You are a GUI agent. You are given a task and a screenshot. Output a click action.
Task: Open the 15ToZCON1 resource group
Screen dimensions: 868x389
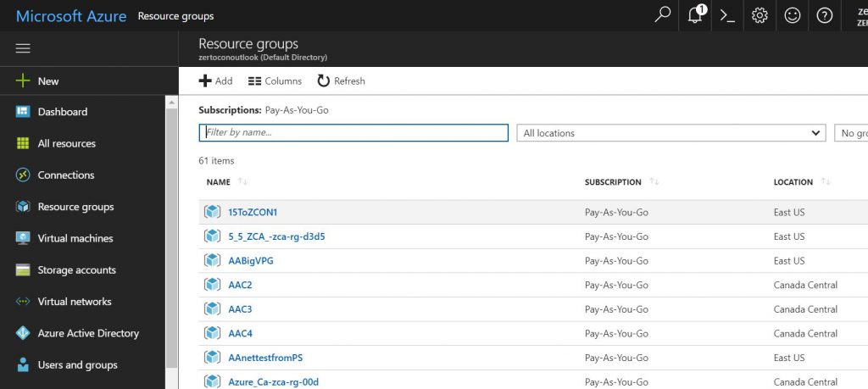tap(253, 212)
